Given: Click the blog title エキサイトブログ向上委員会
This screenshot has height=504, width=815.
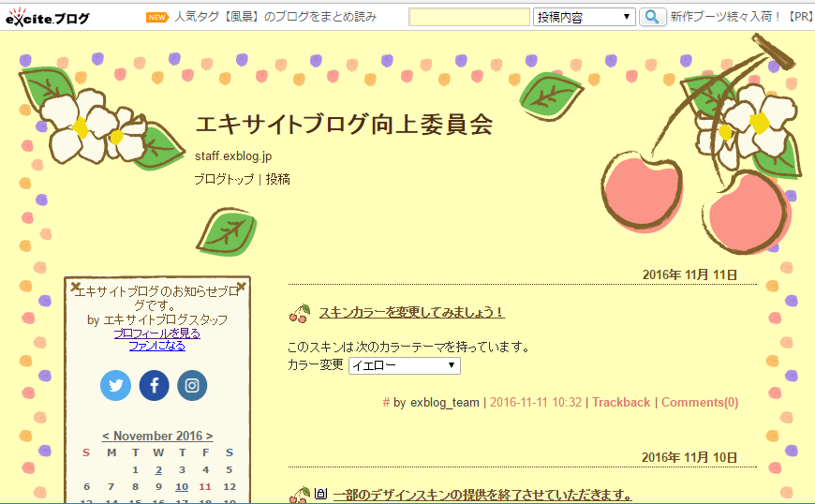Looking at the screenshot, I should pyautogui.click(x=344, y=125).
